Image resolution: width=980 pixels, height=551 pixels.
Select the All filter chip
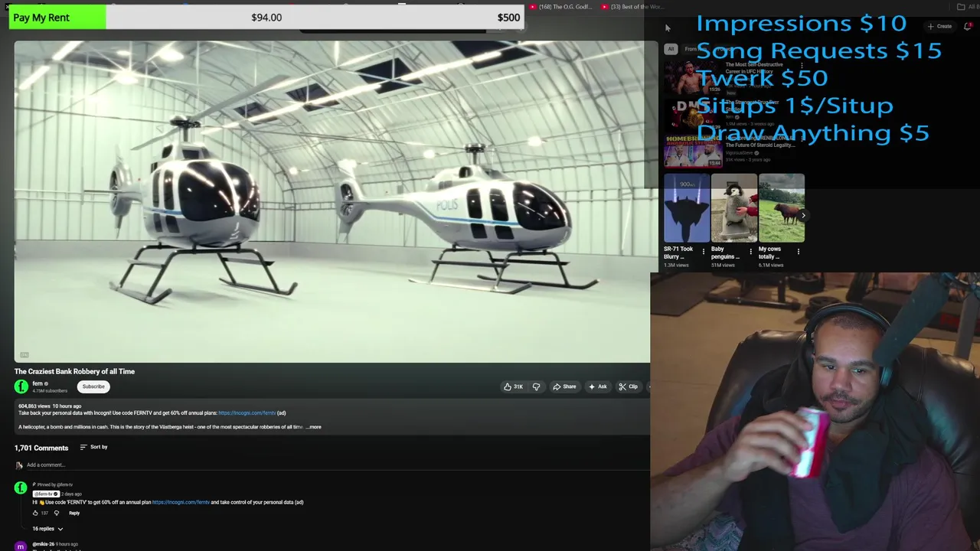(x=671, y=49)
